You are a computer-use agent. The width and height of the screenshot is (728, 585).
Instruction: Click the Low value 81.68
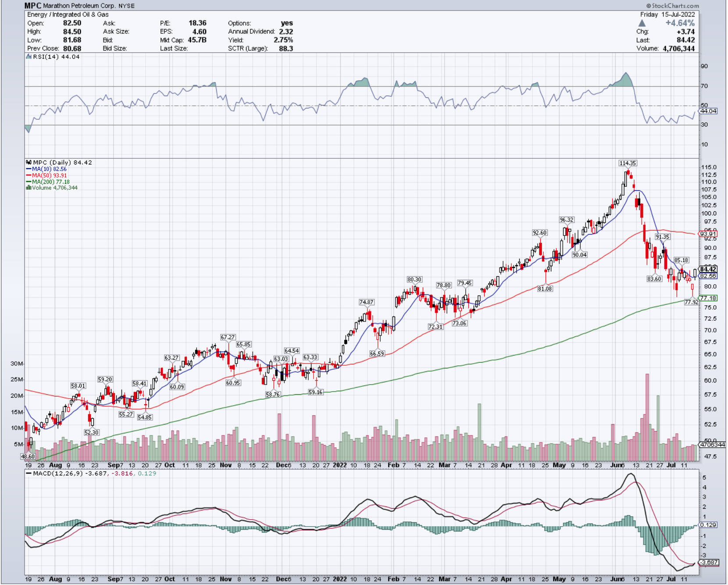coord(72,40)
